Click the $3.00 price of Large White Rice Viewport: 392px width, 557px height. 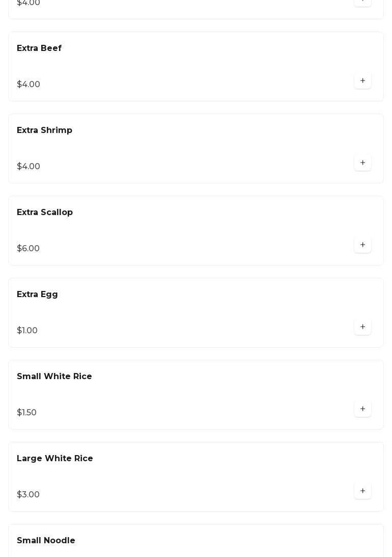click(x=28, y=495)
